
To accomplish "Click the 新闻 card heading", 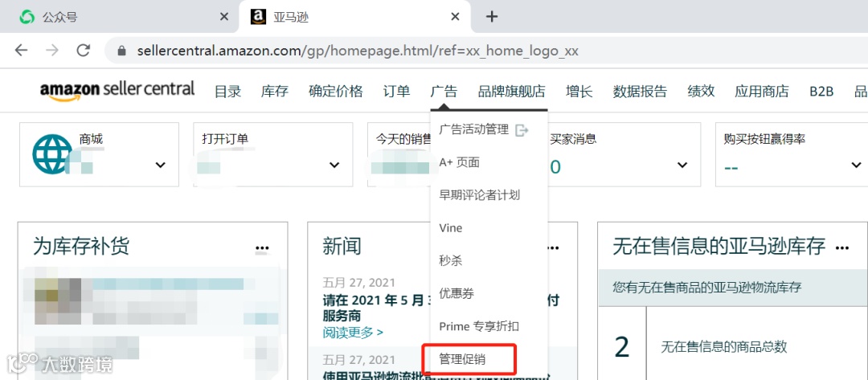I will tap(342, 247).
